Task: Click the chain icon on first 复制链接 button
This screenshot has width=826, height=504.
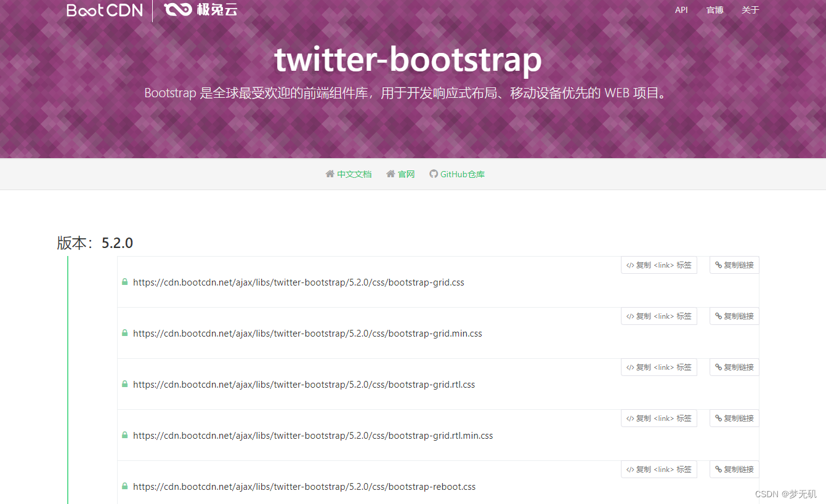Action: click(x=717, y=265)
